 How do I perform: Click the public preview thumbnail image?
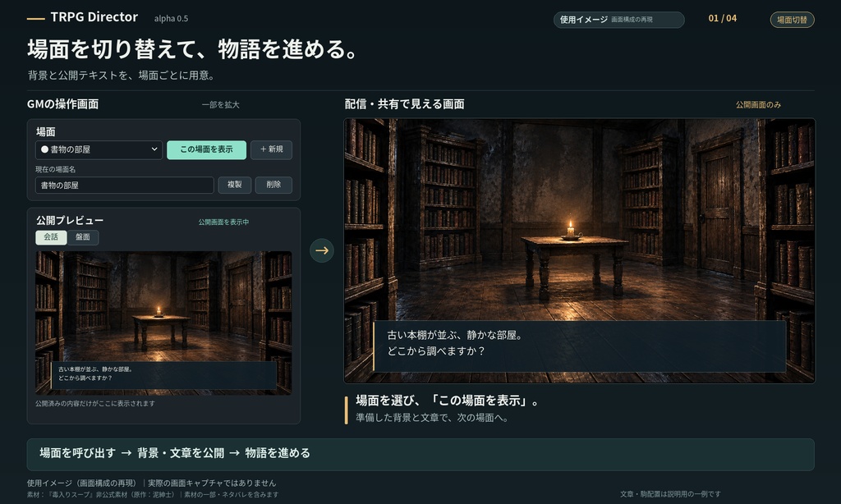tap(163, 323)
